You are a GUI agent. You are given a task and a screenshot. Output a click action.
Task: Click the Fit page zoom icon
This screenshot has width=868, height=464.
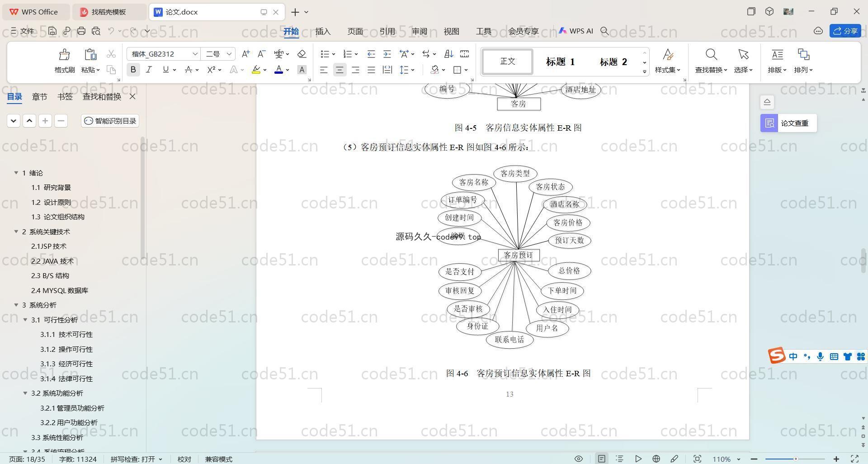coord(697,459)
